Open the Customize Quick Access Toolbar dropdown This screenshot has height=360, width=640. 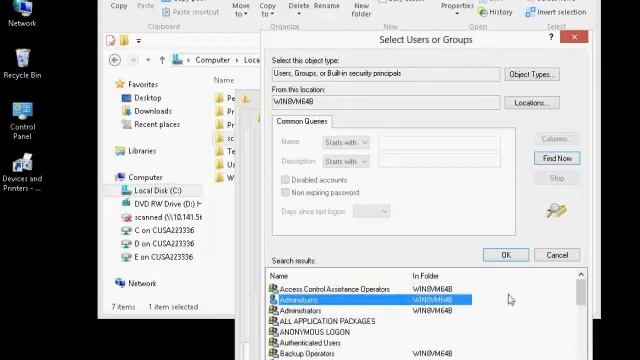tap(138, 41)
